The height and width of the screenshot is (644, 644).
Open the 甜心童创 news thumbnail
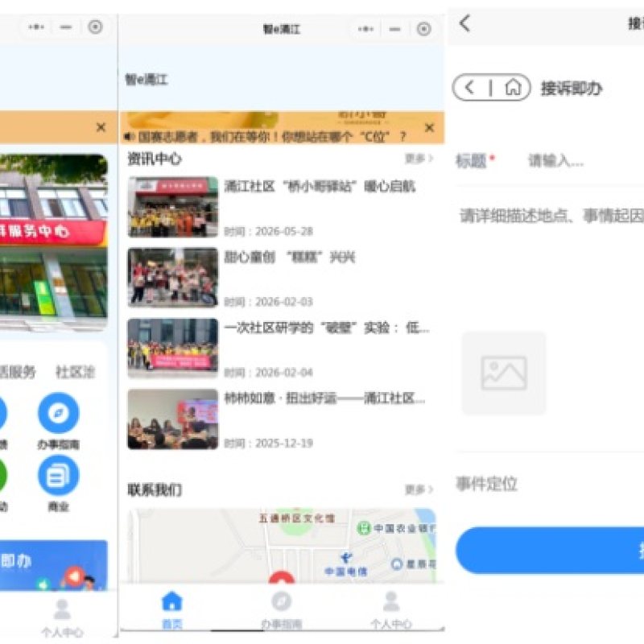[173, 278]
